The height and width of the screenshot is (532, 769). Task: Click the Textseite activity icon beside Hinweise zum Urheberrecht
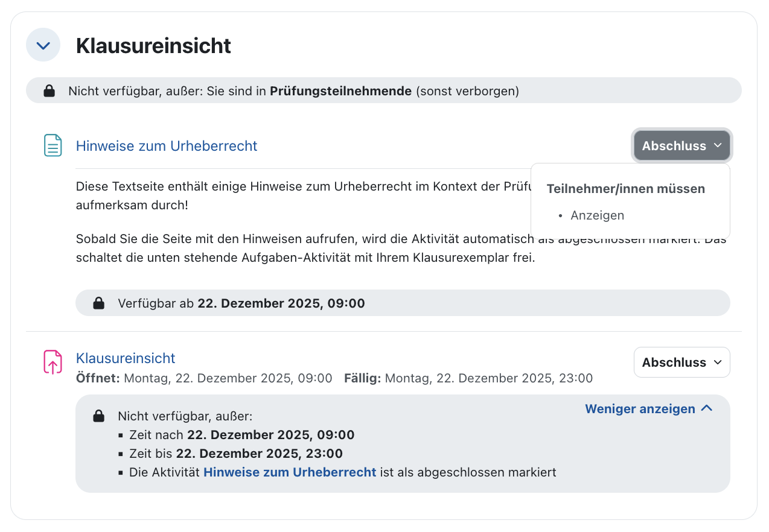pos(53,145)
